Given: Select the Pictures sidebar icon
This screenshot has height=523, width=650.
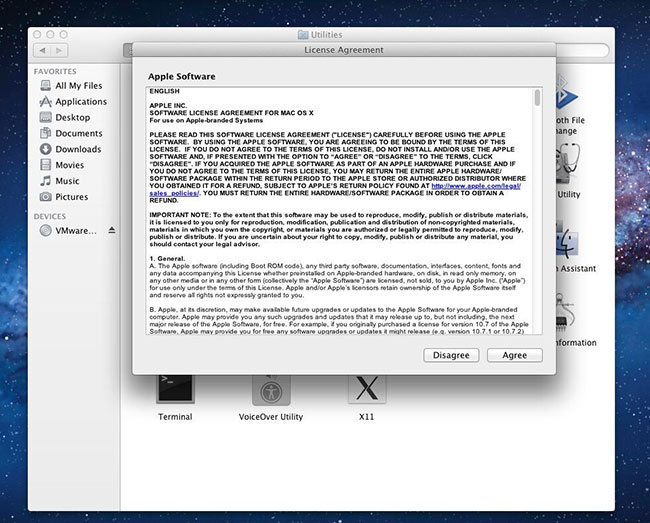Looking at the screenshot, I should point(45,196).
